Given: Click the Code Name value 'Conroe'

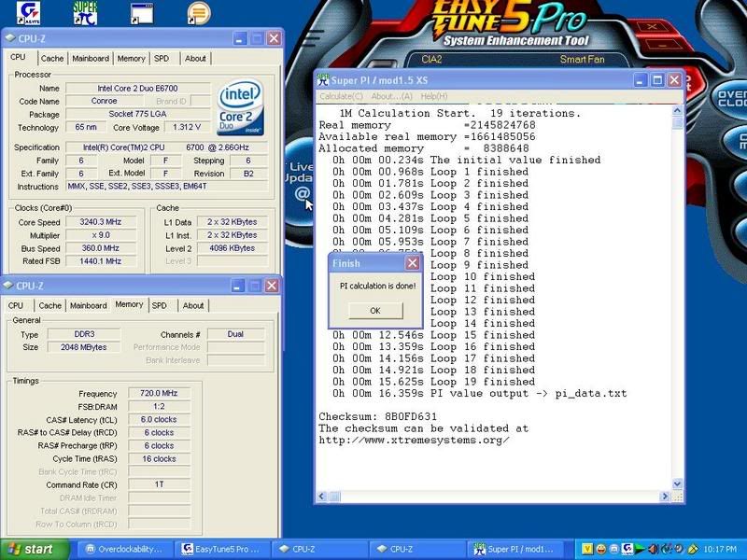Looking at the screenshot, I should click(x=104, y=101).
